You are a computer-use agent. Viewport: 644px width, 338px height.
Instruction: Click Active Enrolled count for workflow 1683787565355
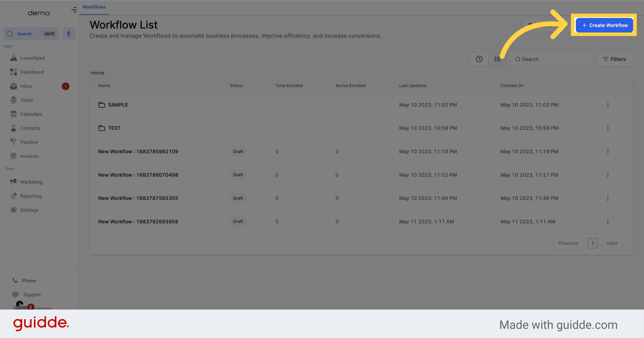[x=337, y=198]
